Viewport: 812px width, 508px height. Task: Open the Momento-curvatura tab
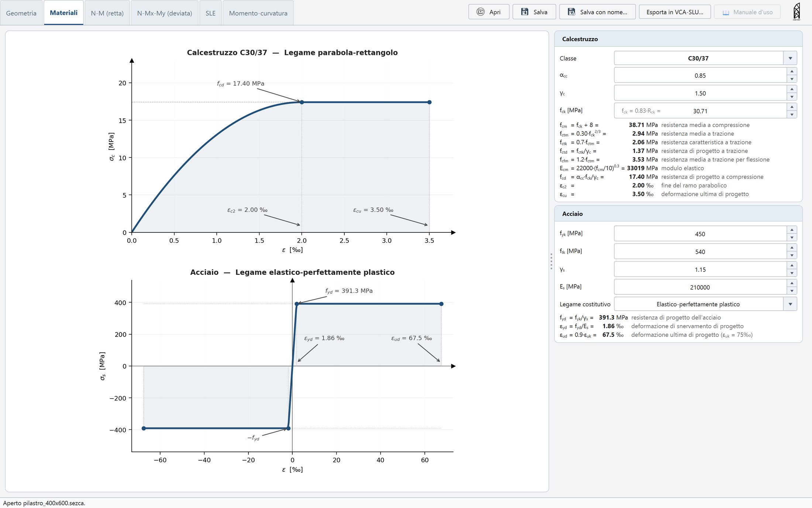coord(258,13)
